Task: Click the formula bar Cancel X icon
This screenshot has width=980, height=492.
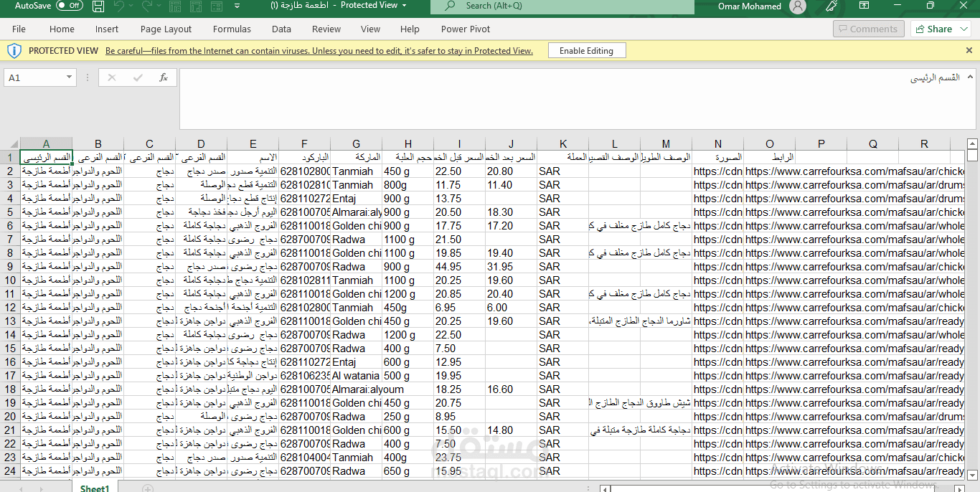Action: tap(111, 77)
